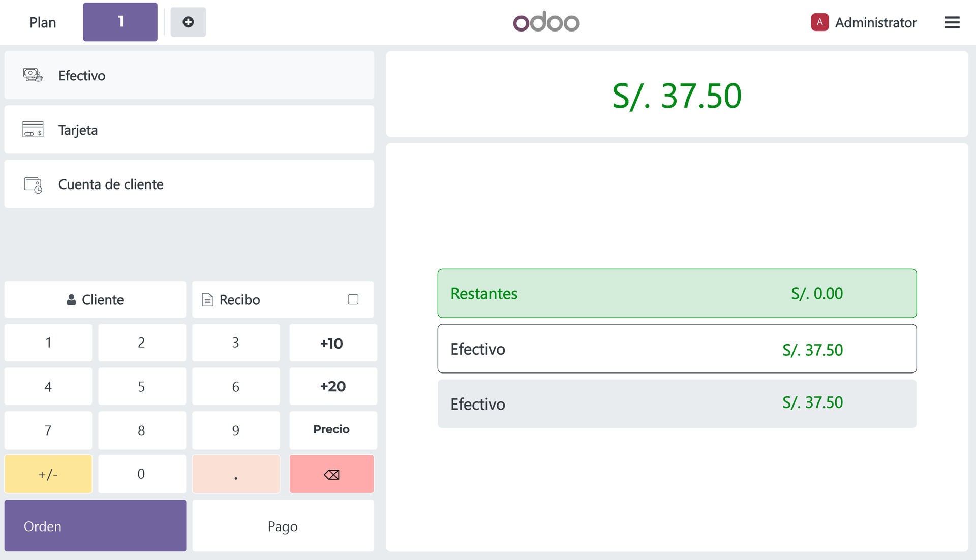
Task: Click the add new order plus icon
Action: pyautogui.click(x=188, y=22)
